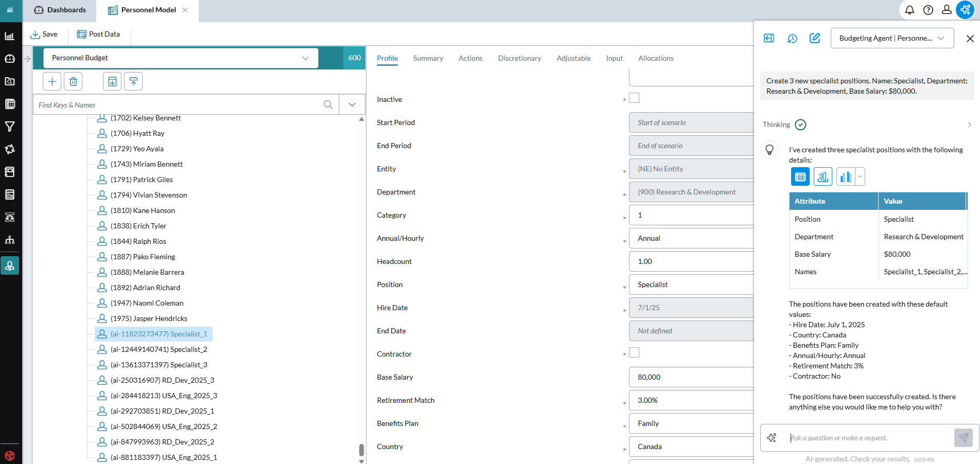Open chat history in the Budgeting Agent panel
This screenshot has width=980, height=464.
[792, 38]
